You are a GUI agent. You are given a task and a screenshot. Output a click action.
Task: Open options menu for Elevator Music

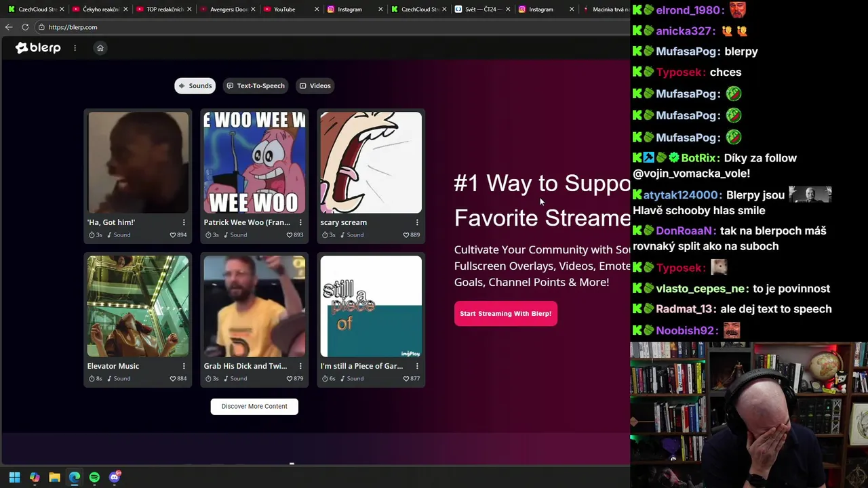(x=184, y=366)
